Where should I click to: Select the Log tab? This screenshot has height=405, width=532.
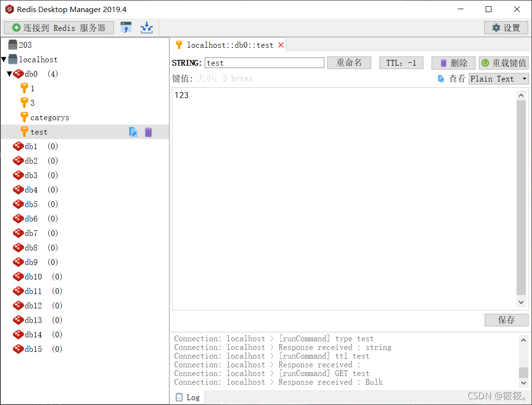click(x=187, y=397)
